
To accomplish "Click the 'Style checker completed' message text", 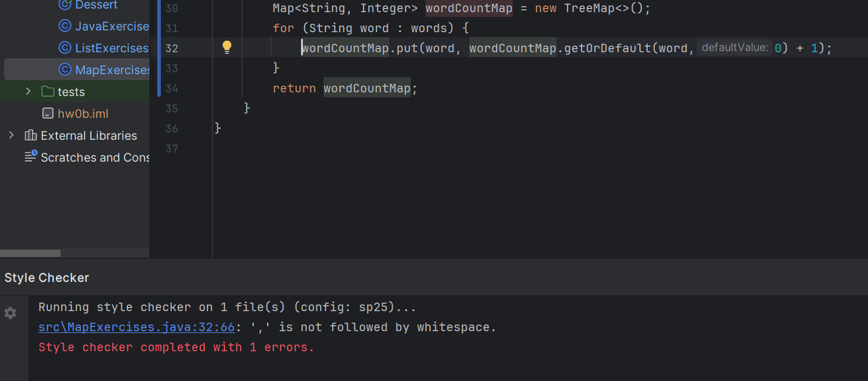I will (175, 346).
